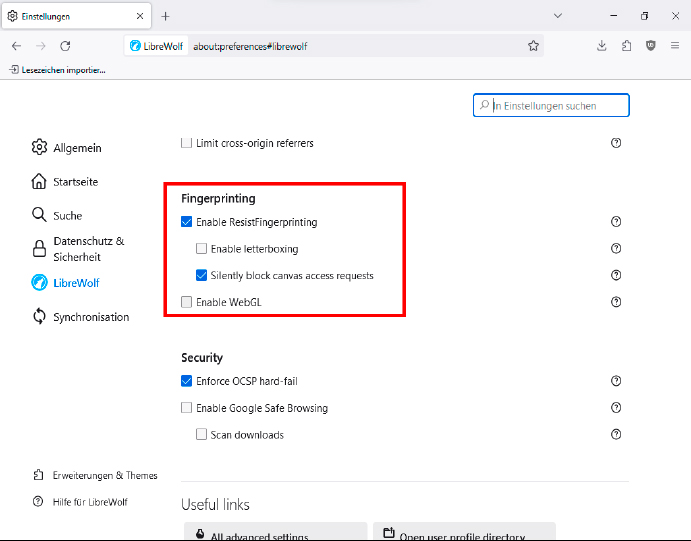Enable Limit cross-origin referrers

pyautogui.click(x=186, y=143)
